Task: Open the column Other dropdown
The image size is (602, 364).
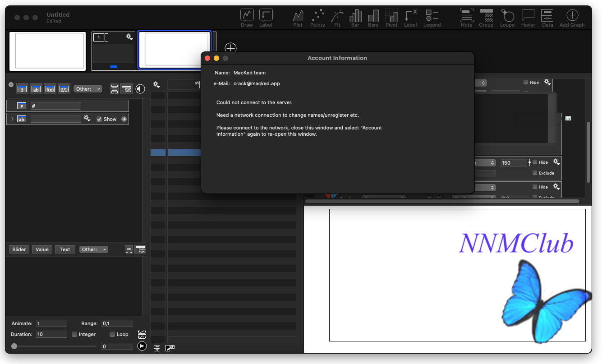Action: click(x=88, y=89)
